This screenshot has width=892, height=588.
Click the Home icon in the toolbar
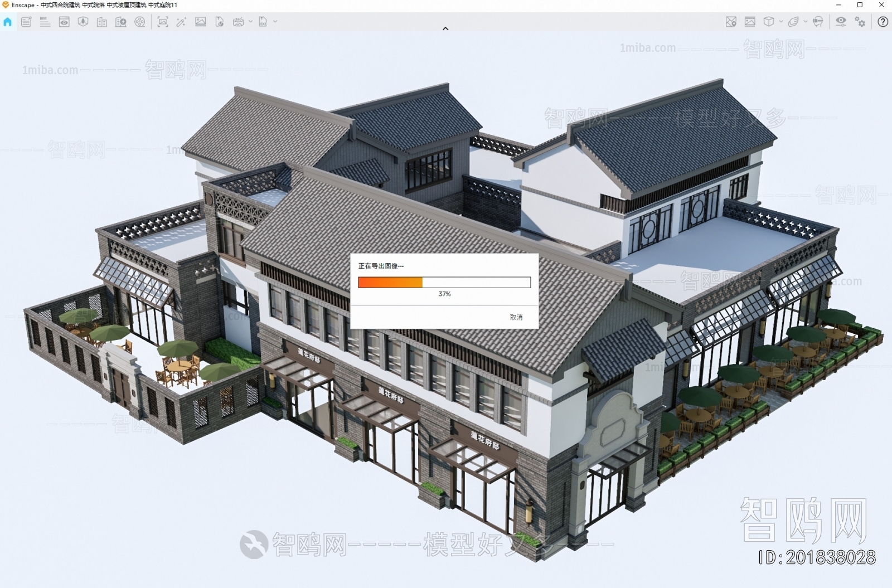coord(8,22)
